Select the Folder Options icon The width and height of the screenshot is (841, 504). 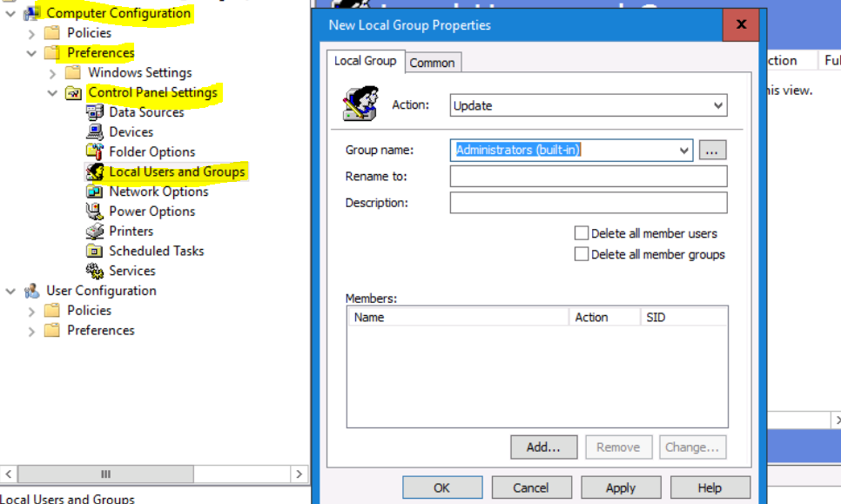[94, 151]
